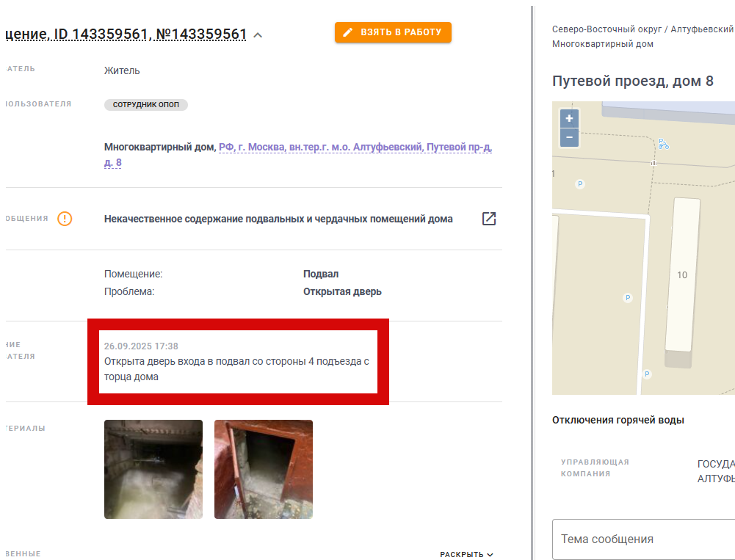
Task: Click the pencil icon on Взять в работу
Action: tap(348, 32)
